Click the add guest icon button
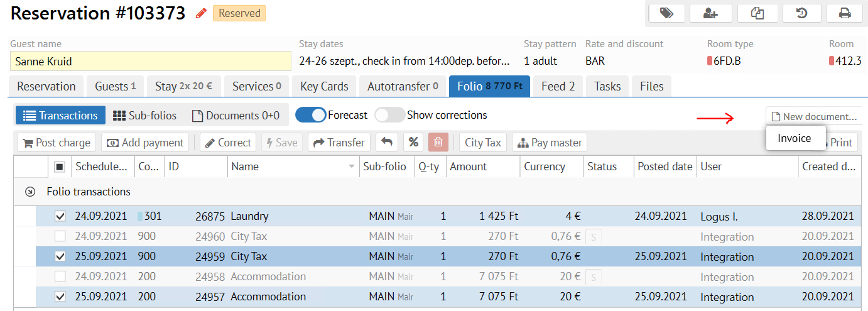The width and height of the screenshot is (868, 311). 710,13
